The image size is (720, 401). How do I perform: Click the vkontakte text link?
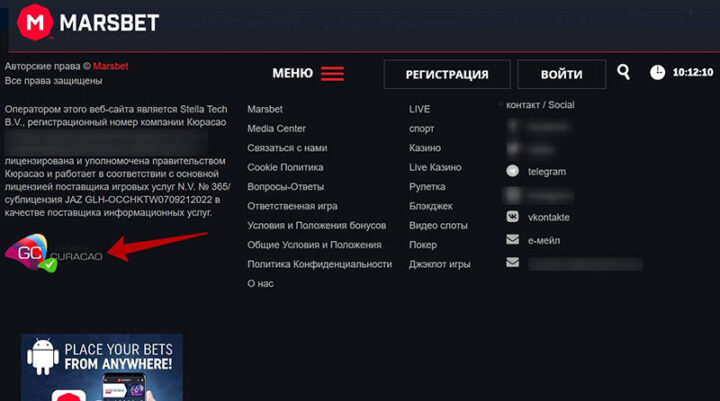click(549, 217)
